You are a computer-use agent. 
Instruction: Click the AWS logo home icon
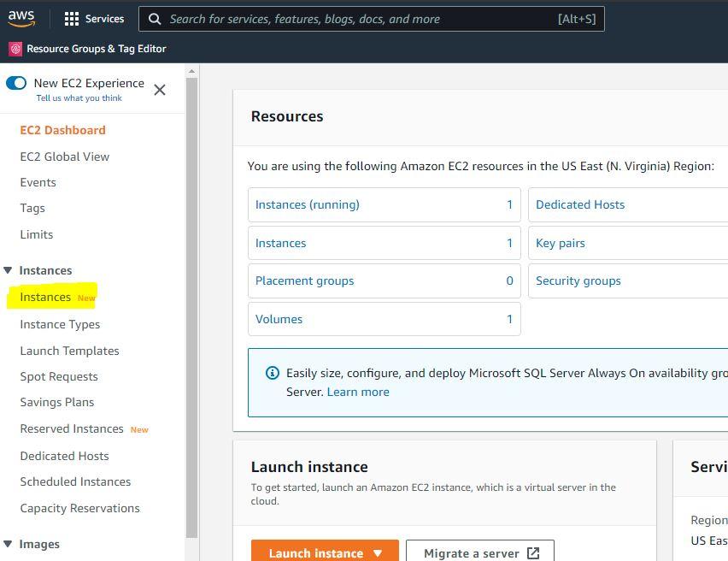[21, 18]
